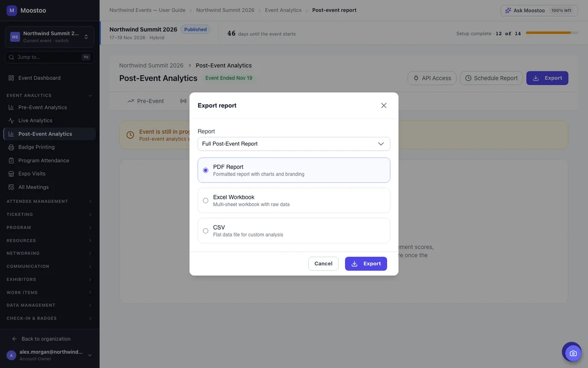Expand the Check-in & Badges section
Screen dimensions: 588x368
[x=49, y=318]
